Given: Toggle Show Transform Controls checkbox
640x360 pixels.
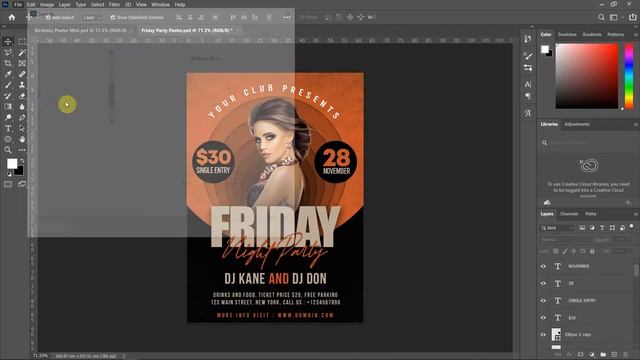Looking at the screenshot, I should point(113,18).
